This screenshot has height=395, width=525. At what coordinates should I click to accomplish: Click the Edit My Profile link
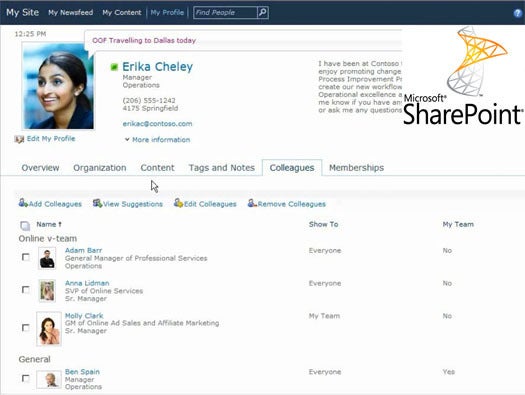pos(51,139)
